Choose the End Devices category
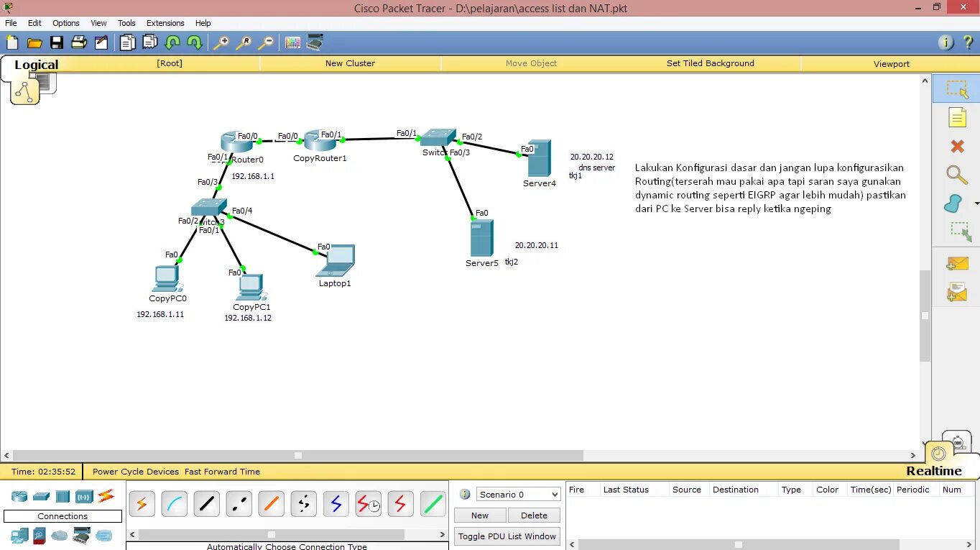980x550 pixels. [19, 536]
